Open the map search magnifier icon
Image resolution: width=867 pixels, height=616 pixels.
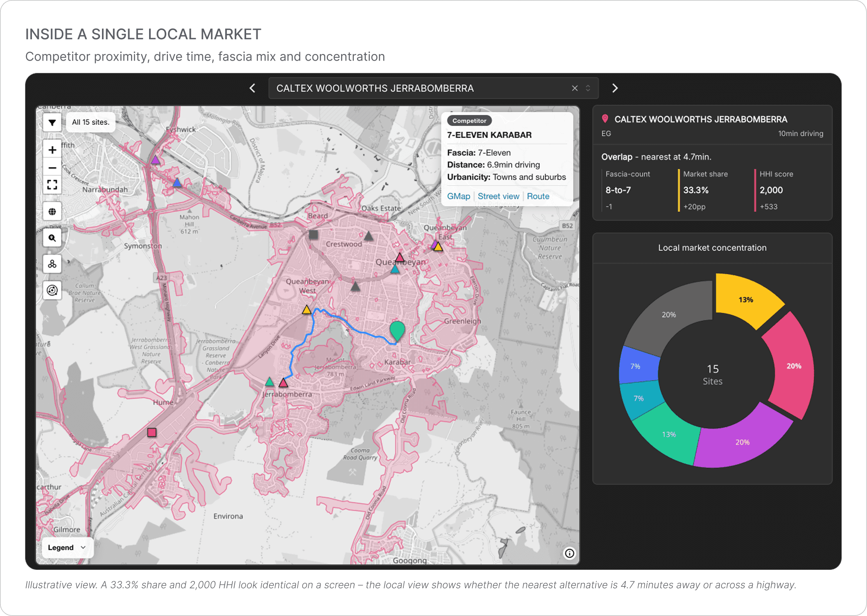pos(52,238)
